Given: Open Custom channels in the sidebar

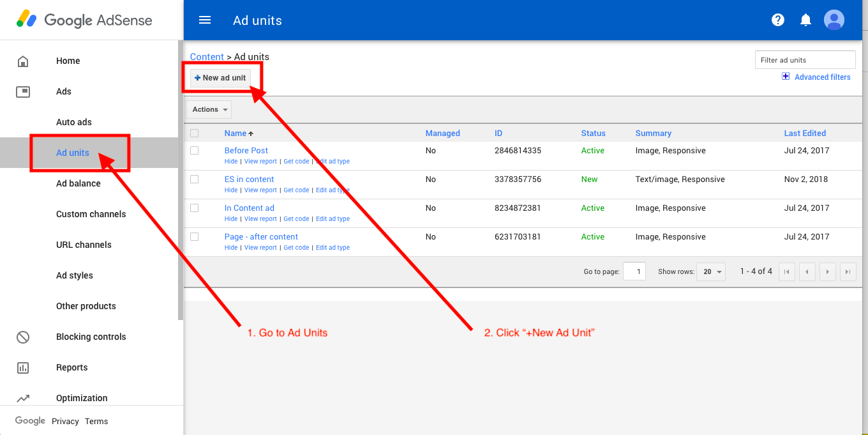Looking at the screenshot, I should coord(91,214).
